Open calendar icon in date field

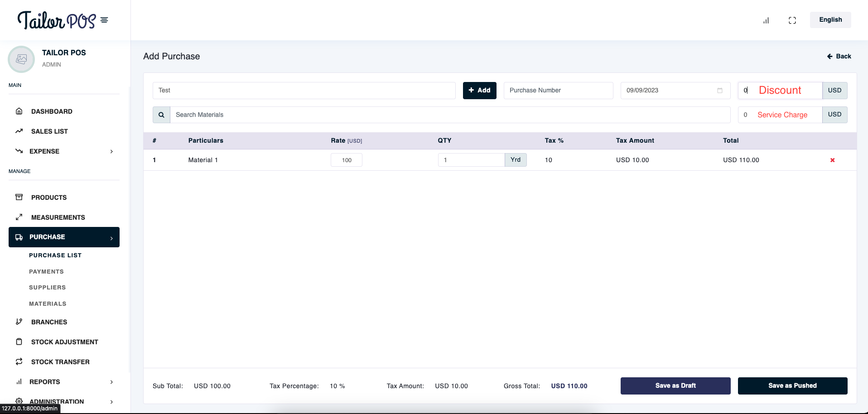coord(719,91)
